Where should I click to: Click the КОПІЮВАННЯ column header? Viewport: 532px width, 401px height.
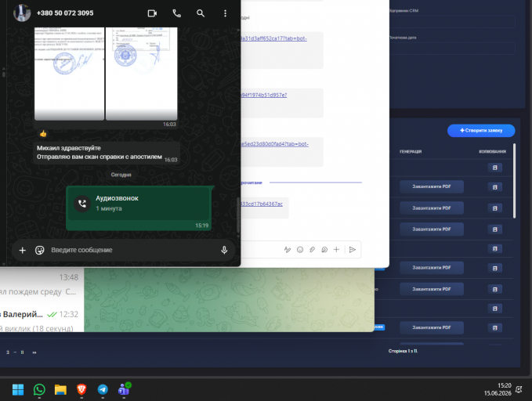pyautogui.click(x=492, y=152)
